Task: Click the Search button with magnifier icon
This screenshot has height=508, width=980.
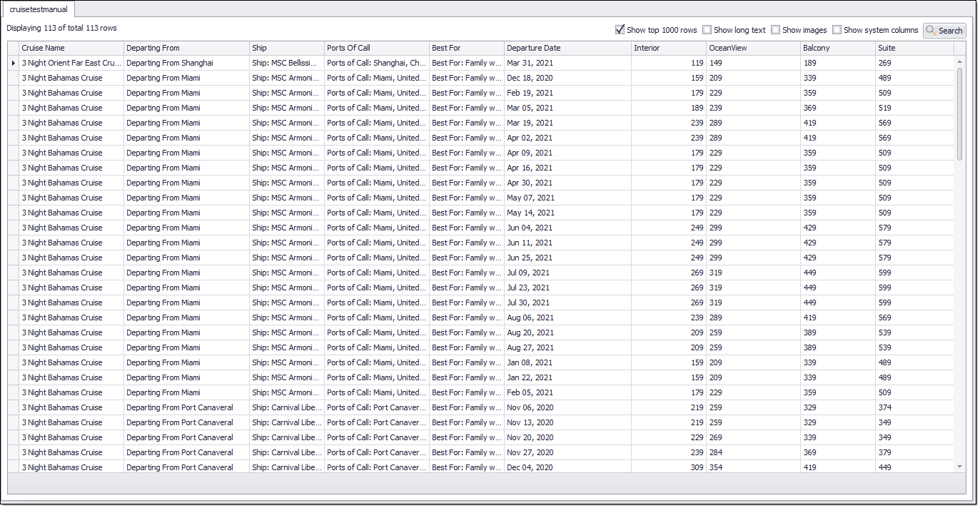Action: [944, 31]
